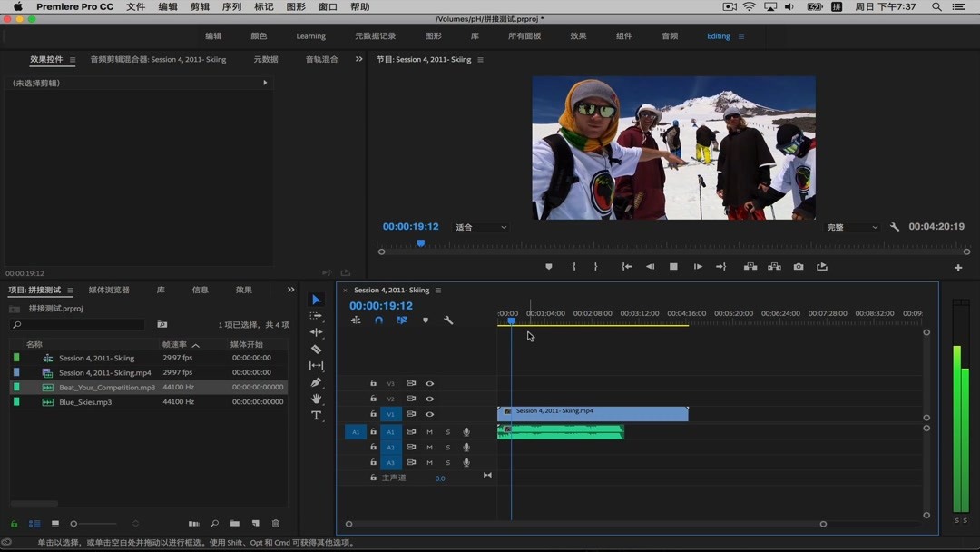Open timeline display settings wrench
Viewport: 980px width, 552px height.
[x=448, y=320]
